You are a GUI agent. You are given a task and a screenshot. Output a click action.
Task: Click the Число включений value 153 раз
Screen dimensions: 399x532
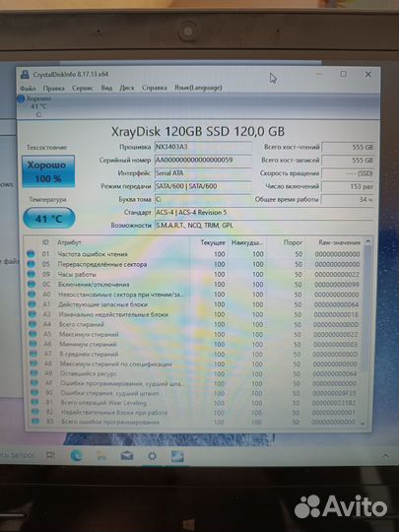(348, 186)
